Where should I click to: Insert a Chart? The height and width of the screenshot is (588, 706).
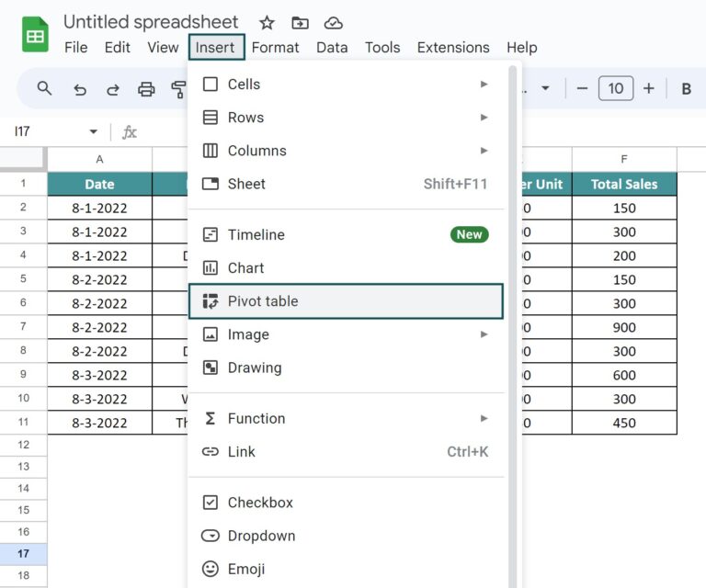(x=346, y=268)
